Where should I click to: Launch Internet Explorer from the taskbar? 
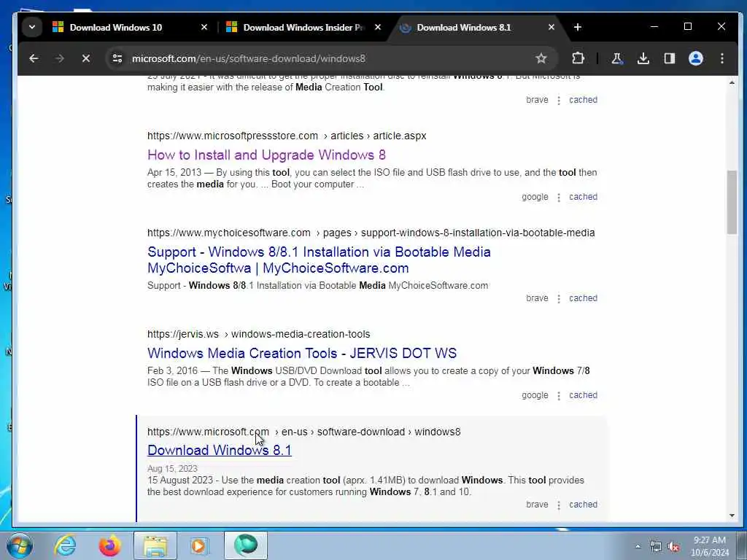[65, 545]
